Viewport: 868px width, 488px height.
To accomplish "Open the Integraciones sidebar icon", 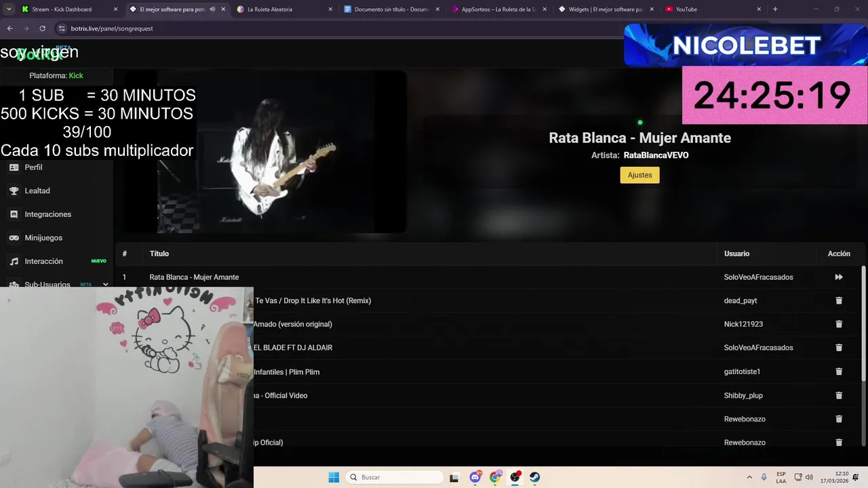I will click(14, 214).
